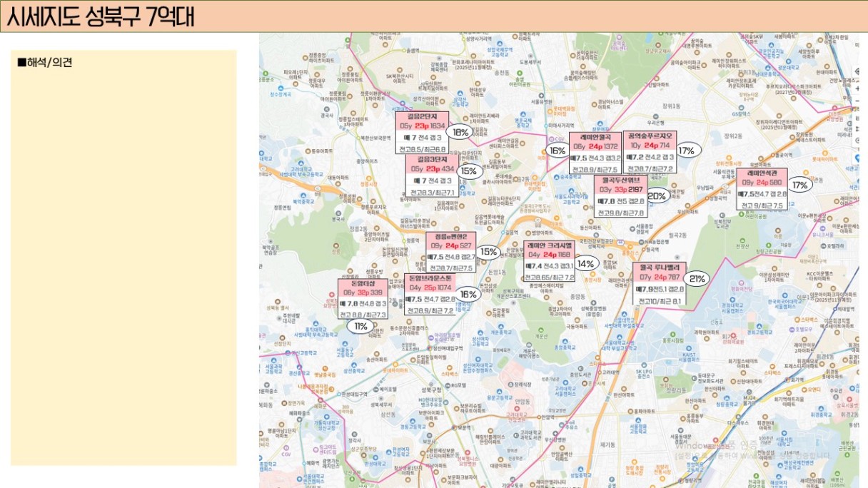Select the 16% oval left of 래미안월곡
Viewport: 868px width, 488px height.
(x=557, y=151)
